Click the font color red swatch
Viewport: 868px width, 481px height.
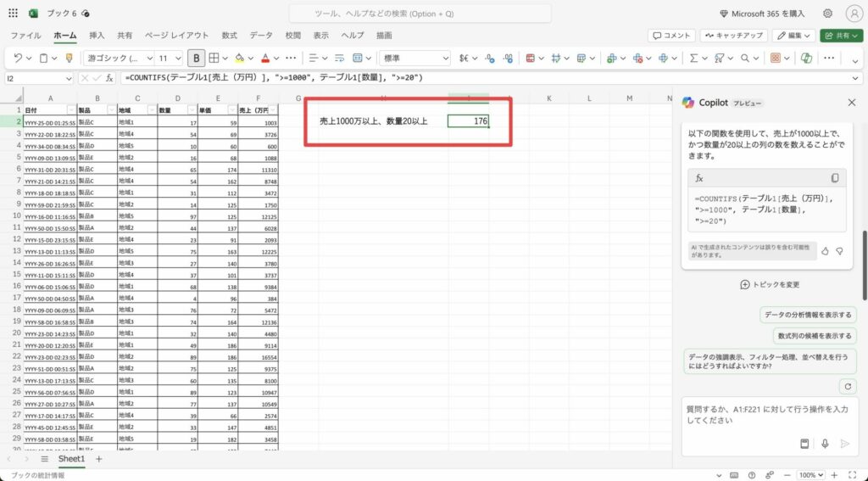(265, 59)
